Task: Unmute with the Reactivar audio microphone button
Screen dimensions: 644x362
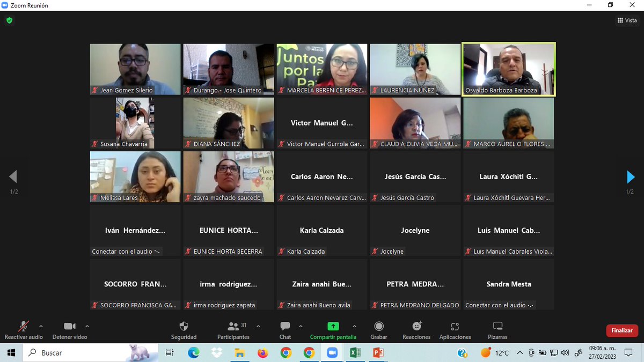Action: (24, 330)
